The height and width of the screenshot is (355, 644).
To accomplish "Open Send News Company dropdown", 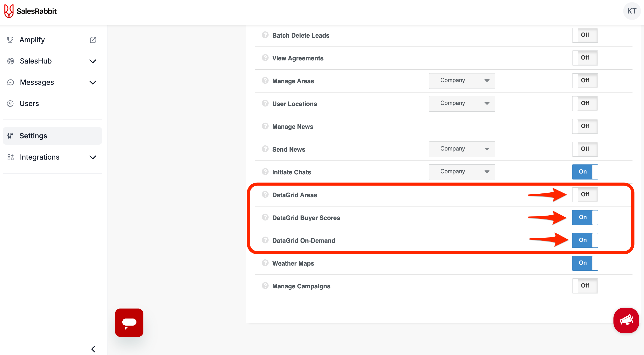I will (462, 149).
